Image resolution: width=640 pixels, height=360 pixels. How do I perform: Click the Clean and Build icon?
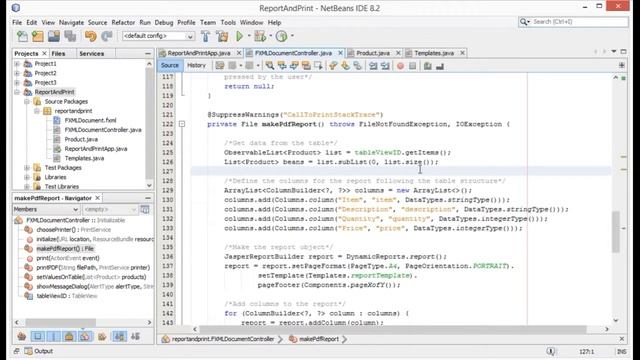point(222,36)
